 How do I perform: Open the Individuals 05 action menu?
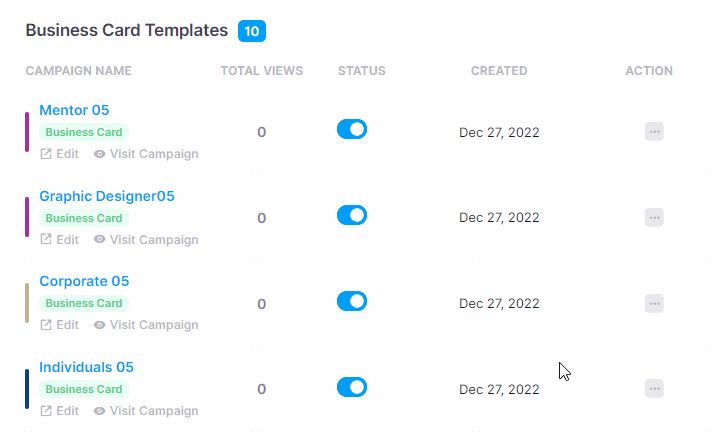pyautogui.click(x=654, y=388)
